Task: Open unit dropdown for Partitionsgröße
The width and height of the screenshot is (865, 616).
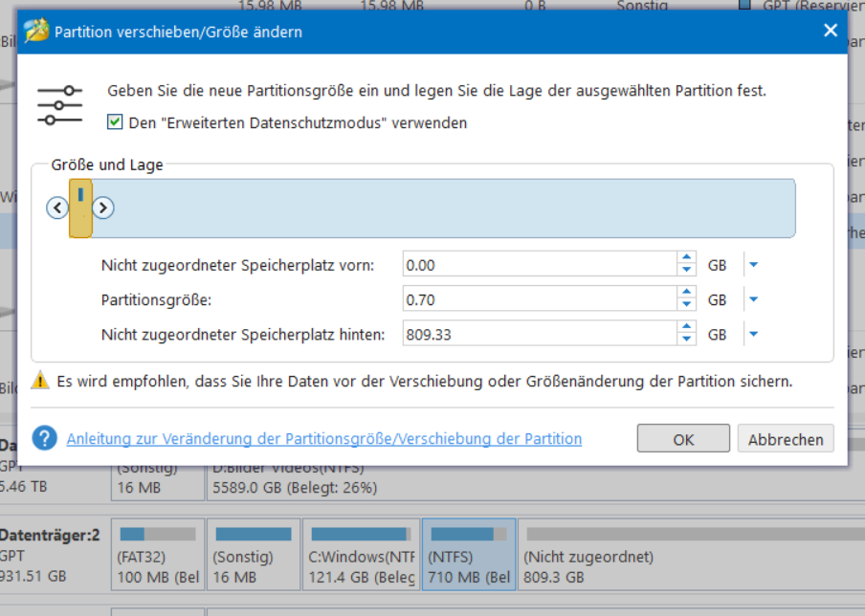Action: 754,299
